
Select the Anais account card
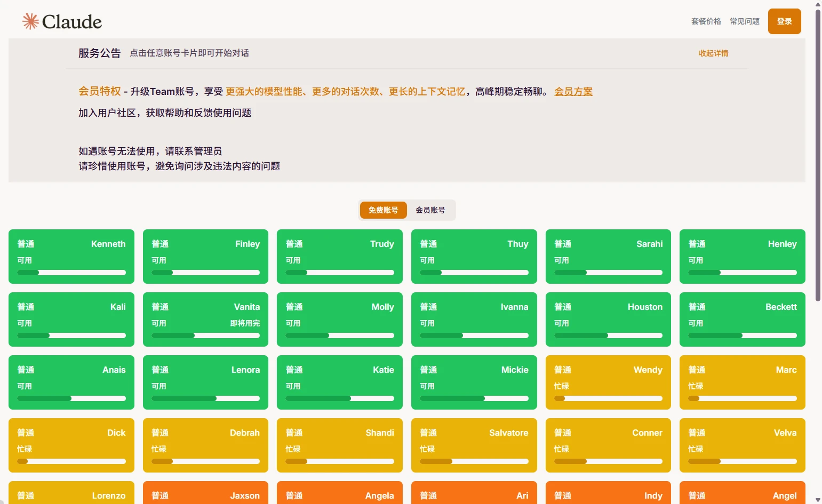pyautogui.click(x=71, y=382)
